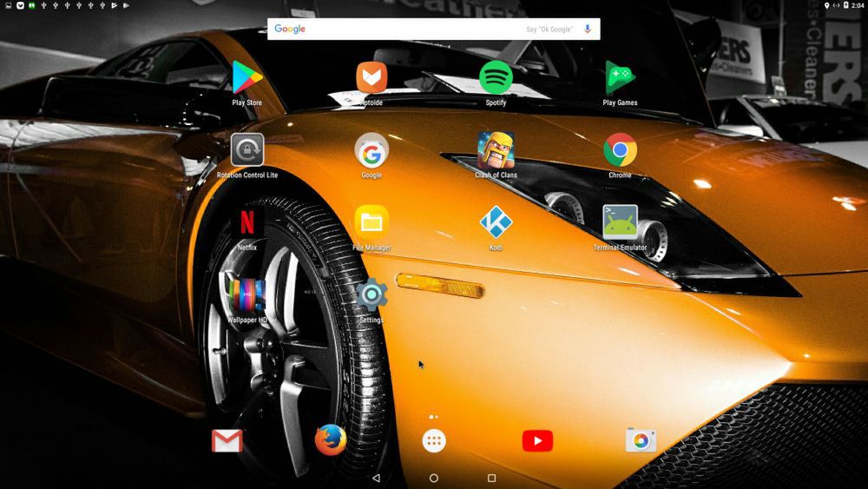Viewport: 868px width, 489px height.
Task: Launch Firefox from the dock
Action: click(331, 440)
